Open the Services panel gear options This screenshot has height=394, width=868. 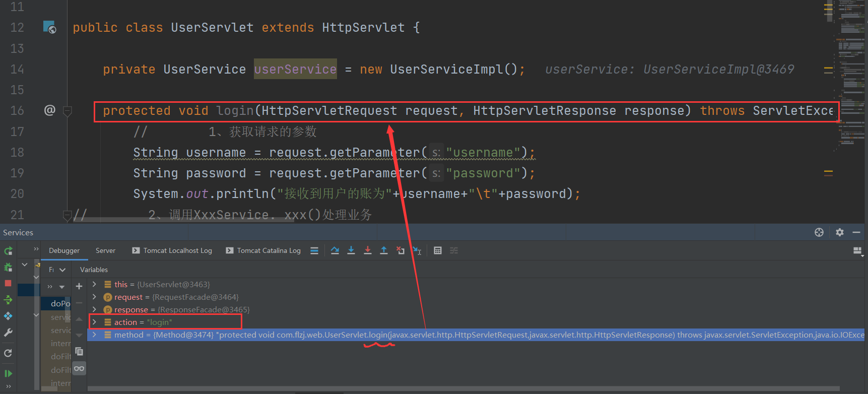point(840,232)
